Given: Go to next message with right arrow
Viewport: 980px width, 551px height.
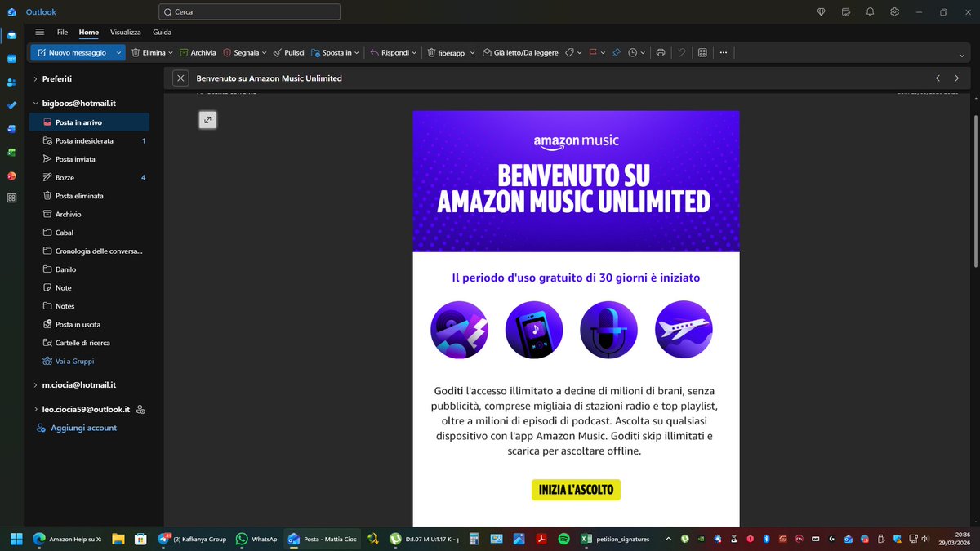Looking at the screenshot, I should [x=956, y=78].
